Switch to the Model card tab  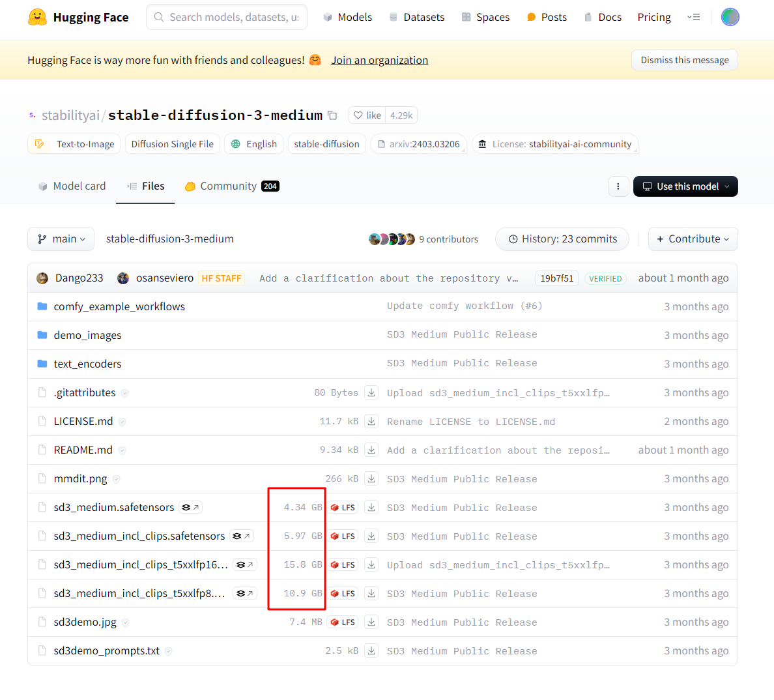tap(72, 186)
